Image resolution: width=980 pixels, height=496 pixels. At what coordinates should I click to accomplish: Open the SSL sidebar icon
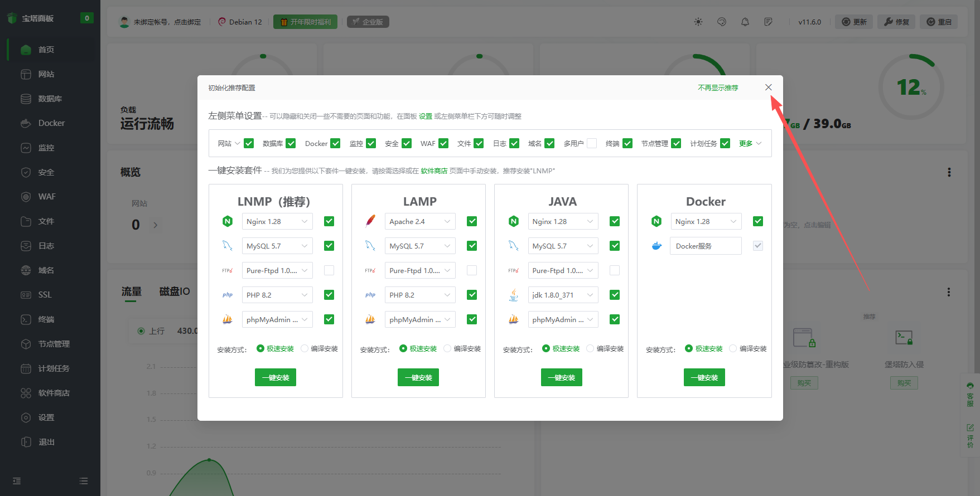[x=26, y=295]
